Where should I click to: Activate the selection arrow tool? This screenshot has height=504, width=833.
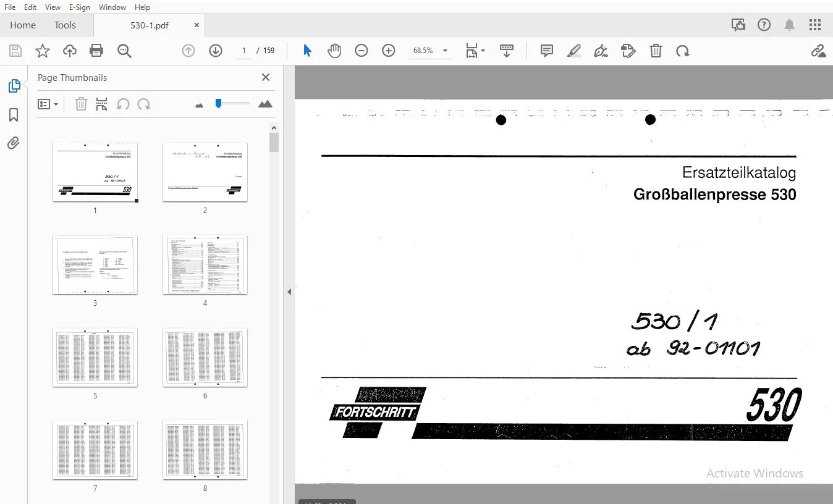(307, 51)
